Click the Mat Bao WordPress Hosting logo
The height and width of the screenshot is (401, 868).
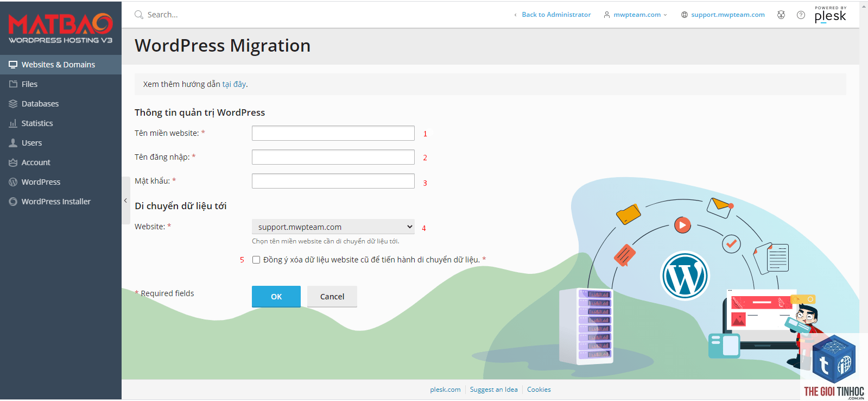point(60,28)
